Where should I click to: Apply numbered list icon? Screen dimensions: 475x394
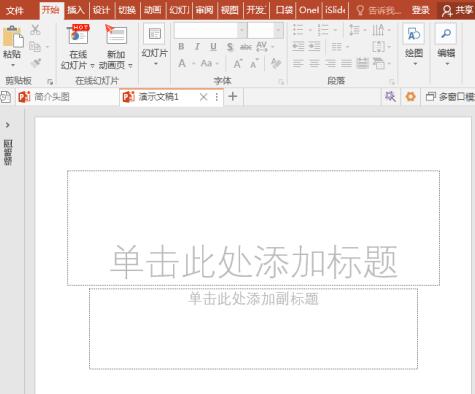pyautogui.click(x=323, y=30)
